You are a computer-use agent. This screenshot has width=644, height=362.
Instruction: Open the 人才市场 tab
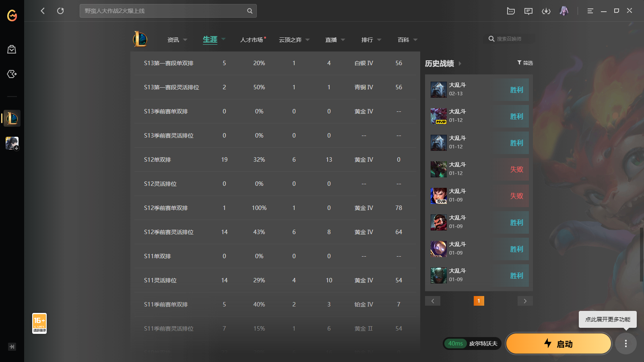(252, 40)
